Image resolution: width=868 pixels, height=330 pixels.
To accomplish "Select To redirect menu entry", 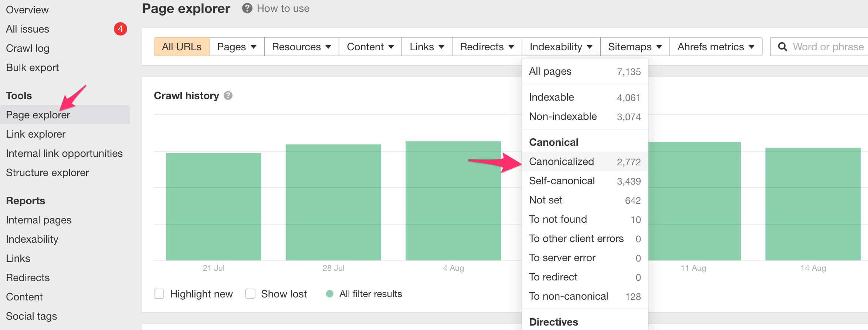I will point(585,277).
